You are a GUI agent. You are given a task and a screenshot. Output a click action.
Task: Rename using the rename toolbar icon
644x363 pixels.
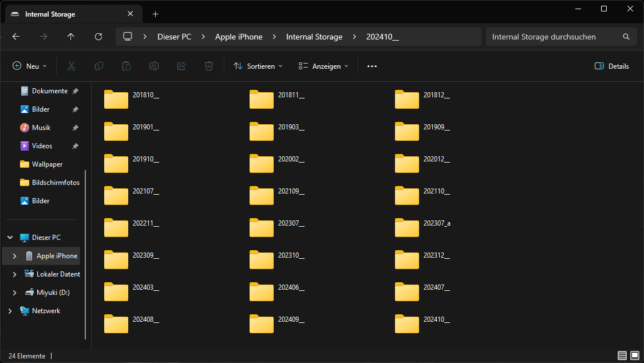coord(153,66)
